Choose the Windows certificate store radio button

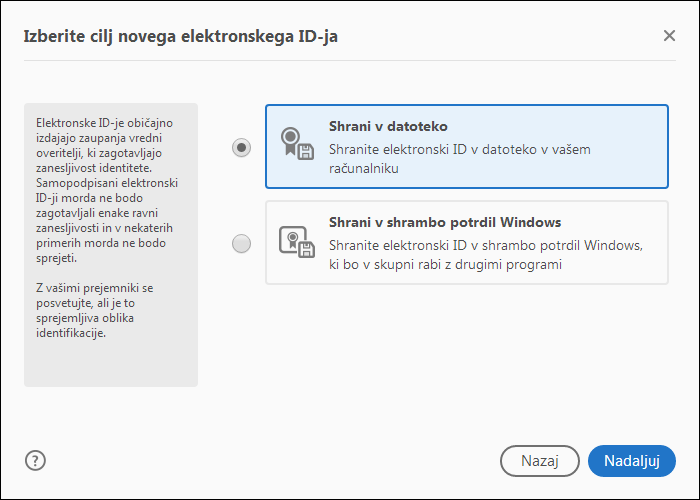[x=241, y=243]
